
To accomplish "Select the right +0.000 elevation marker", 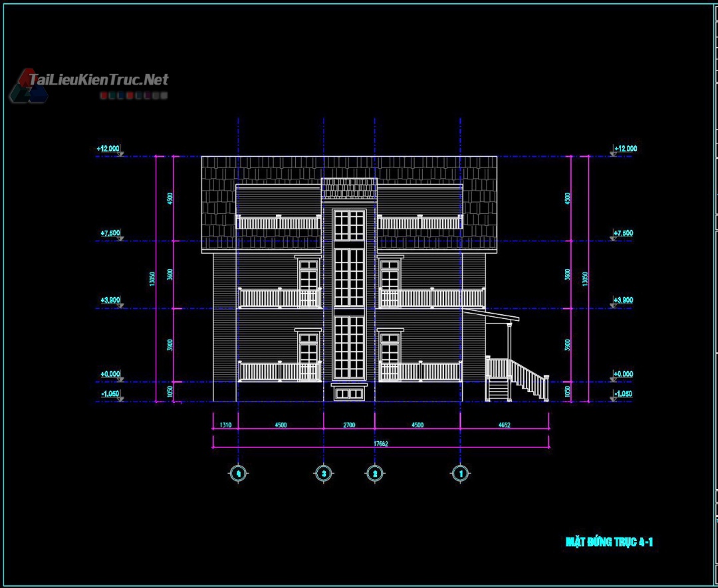I will click(x=623, y=374).
